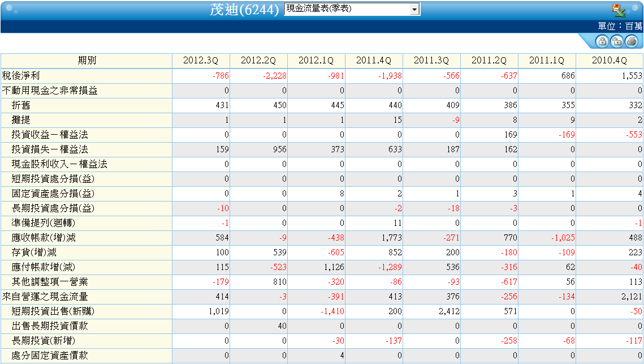Click the 現金股利收入－權益法 row label
The width and height of the screenshot is (644, 364).
pyautogui.click(x=59, y=164)
